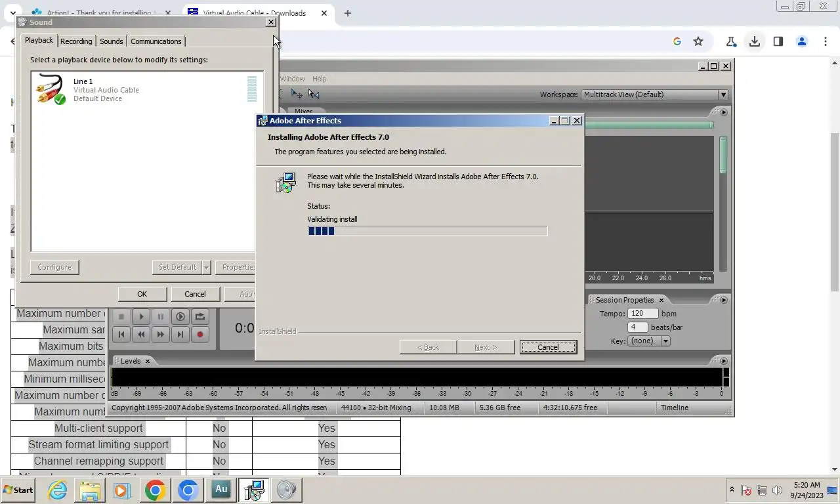Screen dimensions: 840x504
Task: Click the horizontal green zoom bar in Audition
Action: 648,125
